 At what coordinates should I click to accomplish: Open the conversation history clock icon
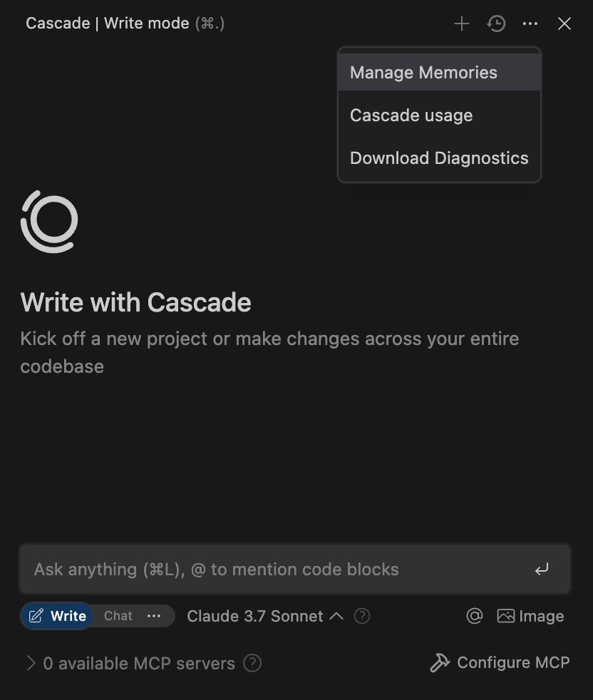[x=496, y=24]
